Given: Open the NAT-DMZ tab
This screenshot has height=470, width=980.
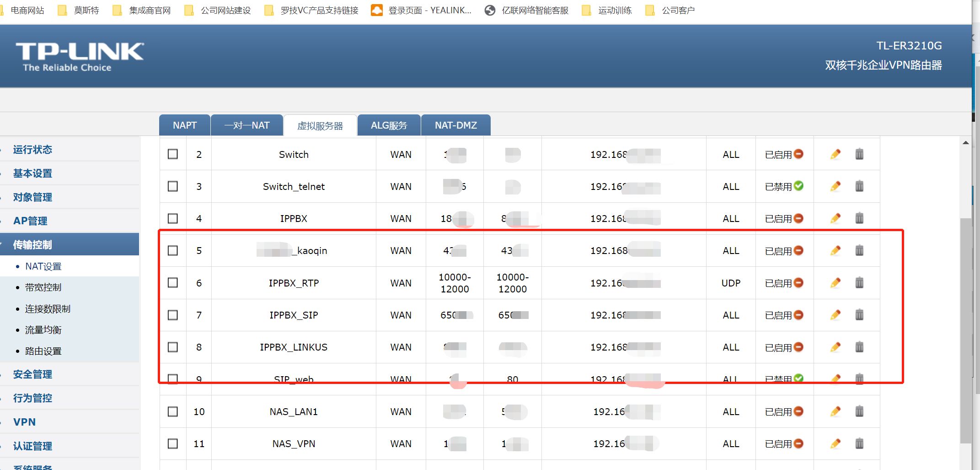Looking at the screenshot, I should click(455, 125).
